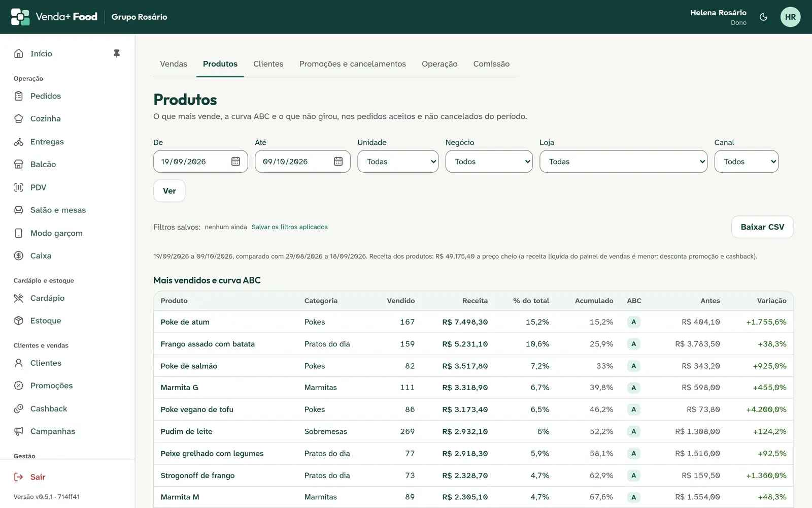Viewport: 812px width, 508px height.
Task: Switch to the Clientes tab
Action: (x=268, y=64)
